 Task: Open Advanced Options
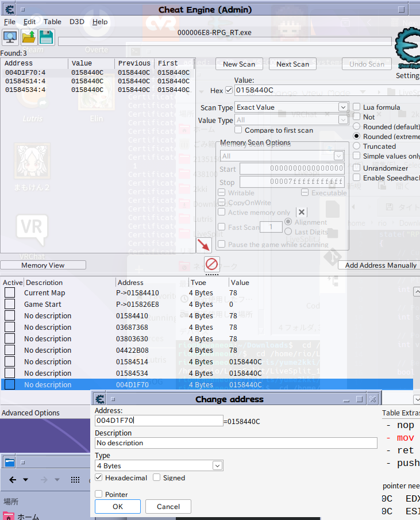pos(30,413)
